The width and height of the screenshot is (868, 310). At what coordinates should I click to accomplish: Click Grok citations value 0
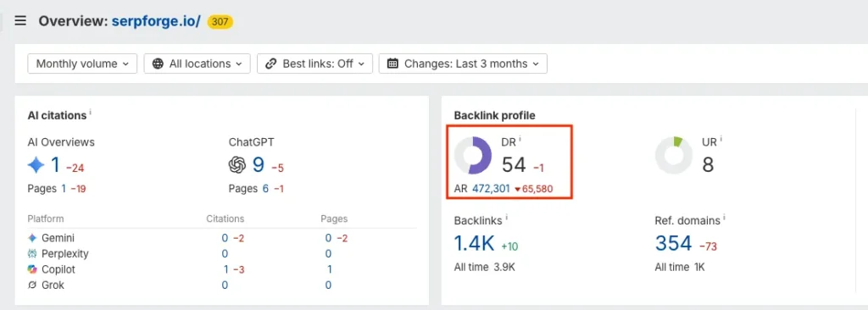tap(225, 285)
